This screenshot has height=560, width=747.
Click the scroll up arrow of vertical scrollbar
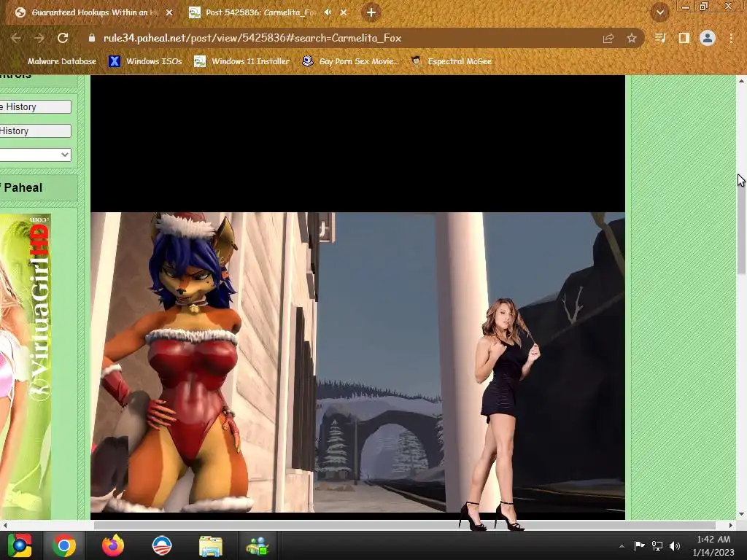(x=741, y=81)
